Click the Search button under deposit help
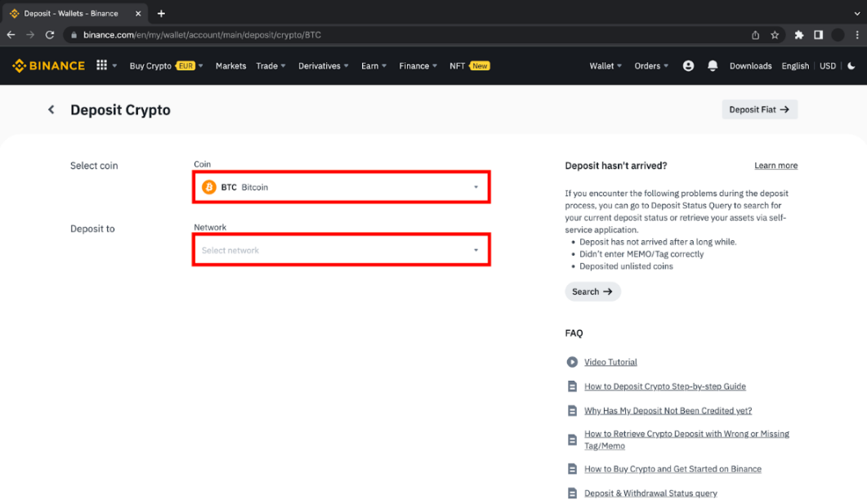 tap(592, 292)
